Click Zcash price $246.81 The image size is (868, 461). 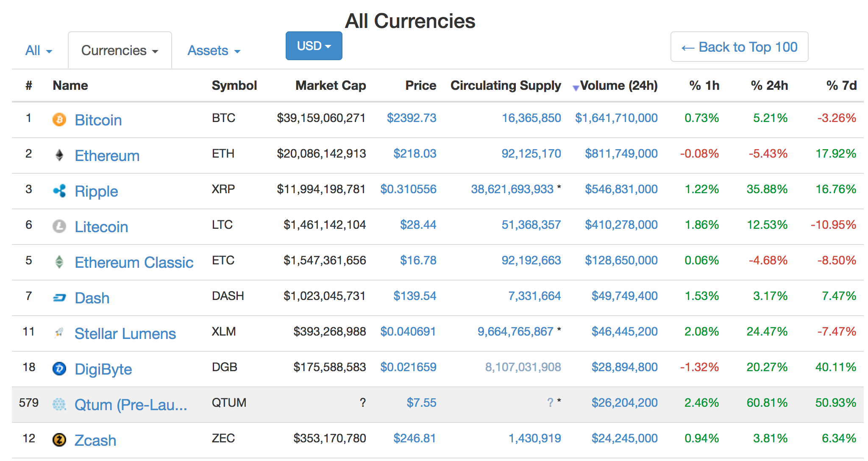(415, 438)
